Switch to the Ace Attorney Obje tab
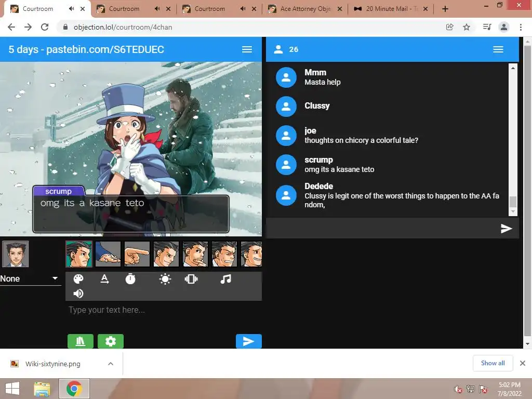The image size is (532, 399). pos(305,9)
